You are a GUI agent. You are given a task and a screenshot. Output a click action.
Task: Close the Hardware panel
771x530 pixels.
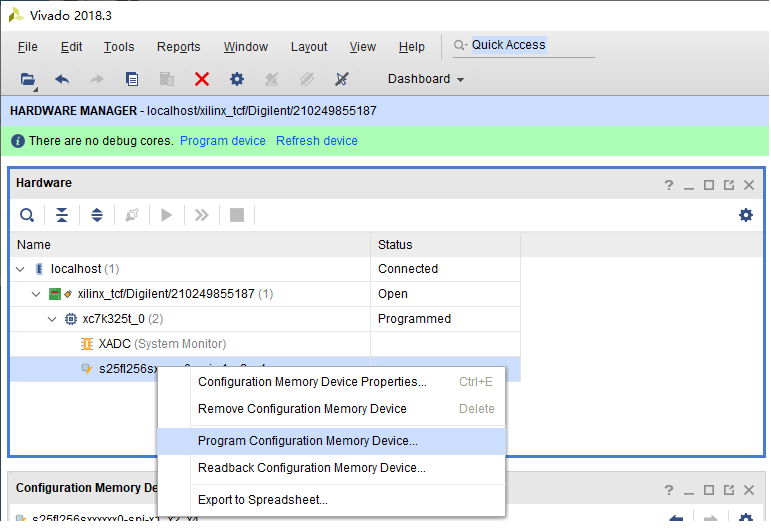749,185
